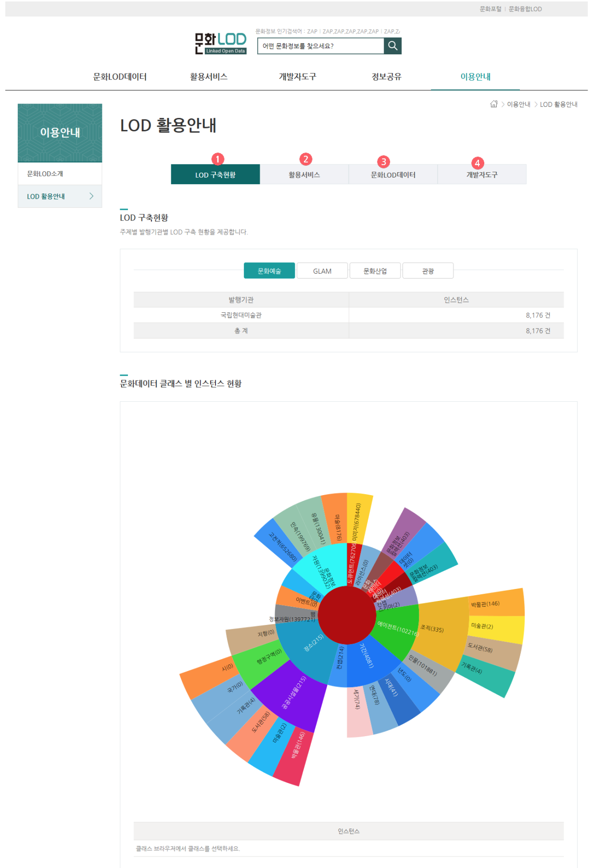
Task: Select the 문화산업 category tab
Action: tap(375, 271)
